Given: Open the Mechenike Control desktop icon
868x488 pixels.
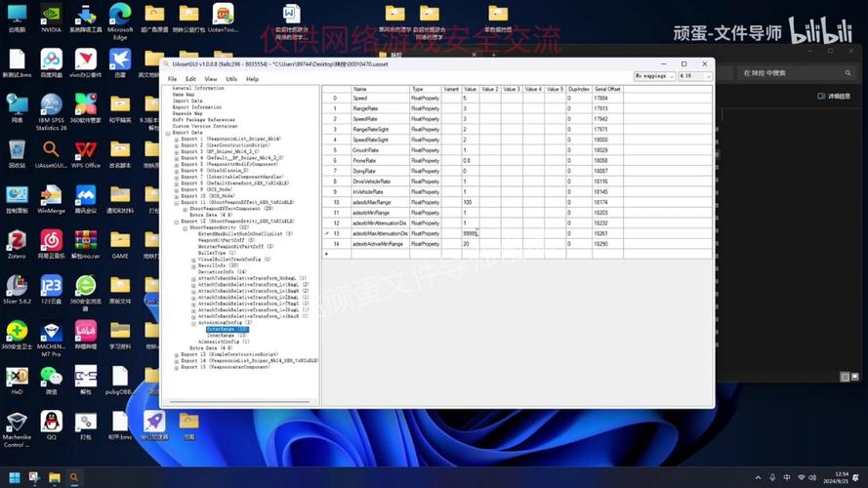Looking at the screenshot, I should (17, 429).
